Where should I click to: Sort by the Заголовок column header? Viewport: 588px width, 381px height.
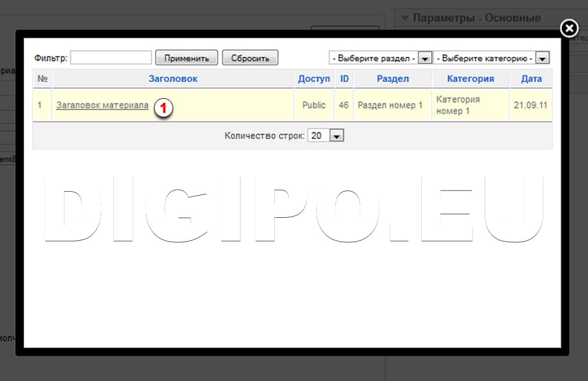(173, 79)
